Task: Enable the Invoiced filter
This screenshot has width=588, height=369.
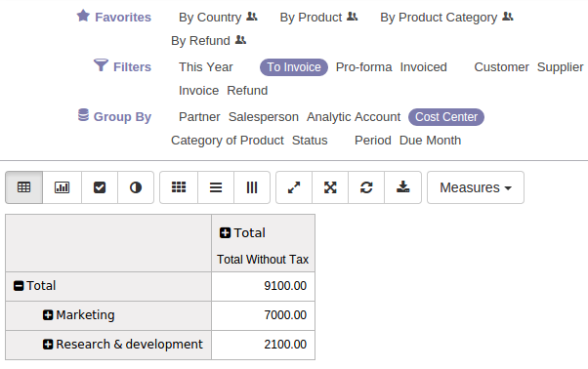Action: 423,67
